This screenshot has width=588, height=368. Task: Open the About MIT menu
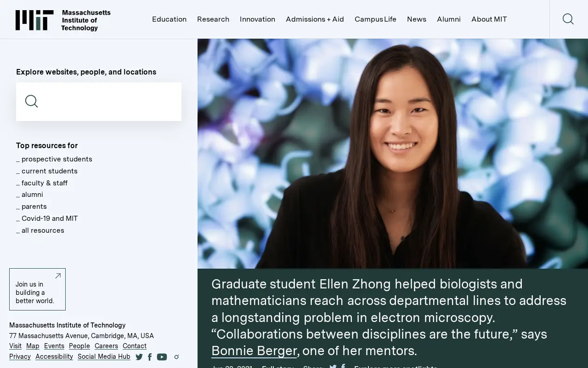click(x=489, y=19)
